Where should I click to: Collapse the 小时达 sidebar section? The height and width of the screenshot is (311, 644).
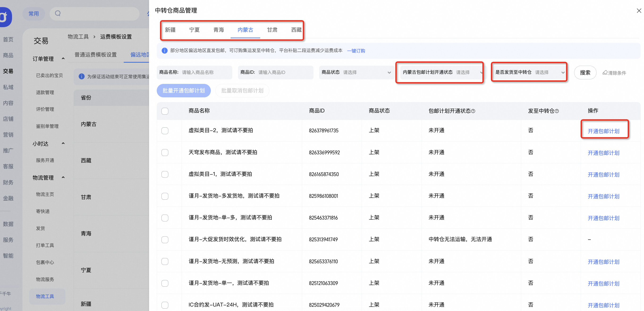click(x=63, y=143)
